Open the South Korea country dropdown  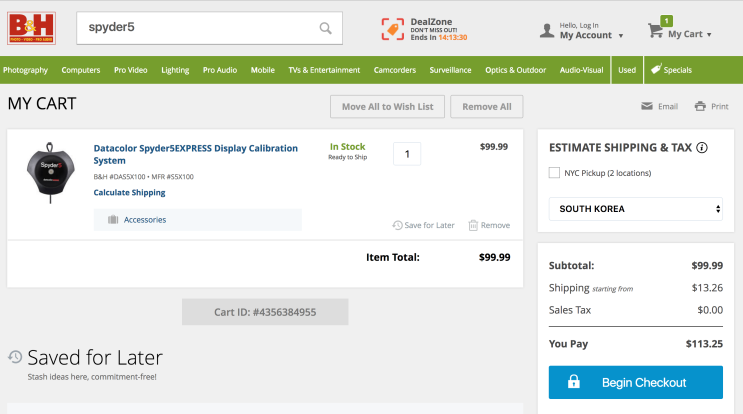point(635,209)
